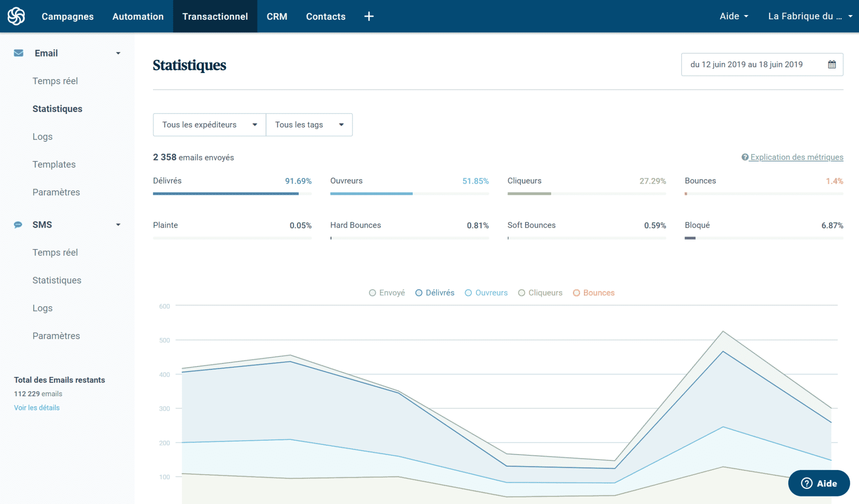Image resolution: width=859 pixels, height=504 pixels.
Task: Click the Email envelope icon in sidebar
Action: (x=18, y=53)
